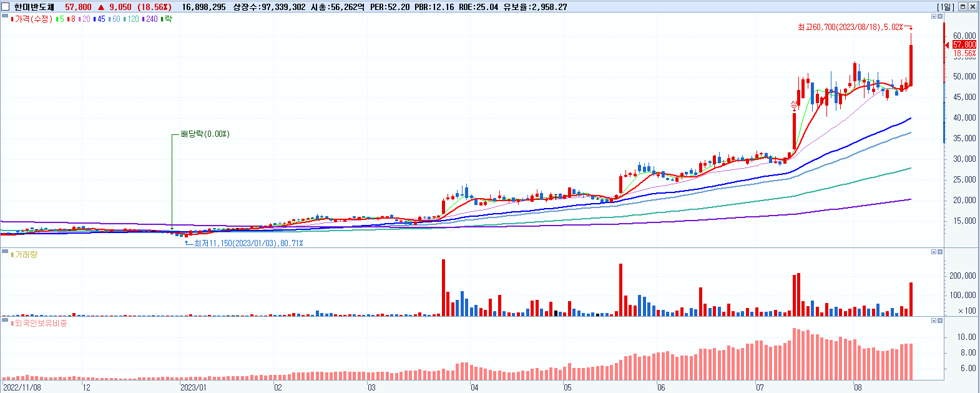Click the (18.56%) change rate in header
Viewport: 980px width, 393px height.
pos(154,7)
